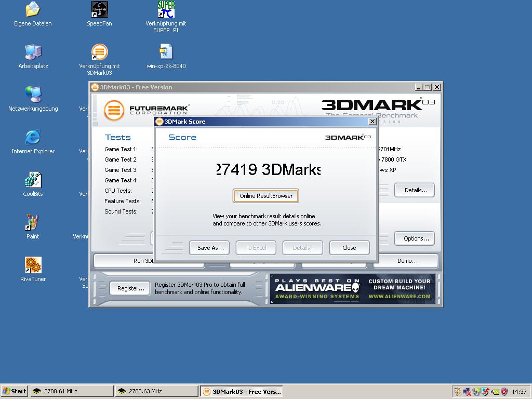Select the CoolBits registry file icon
This screenshot has height=399, width=532.
[33, 179]
